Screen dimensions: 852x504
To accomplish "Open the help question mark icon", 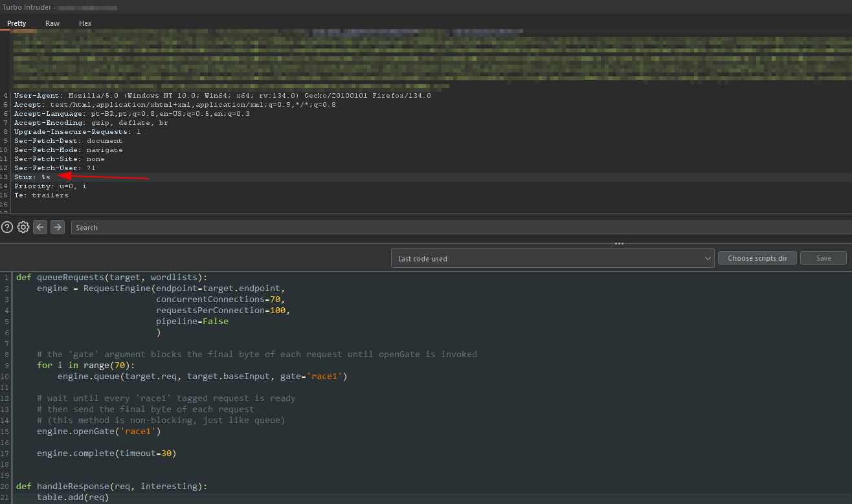I will [x=7, y=227].
